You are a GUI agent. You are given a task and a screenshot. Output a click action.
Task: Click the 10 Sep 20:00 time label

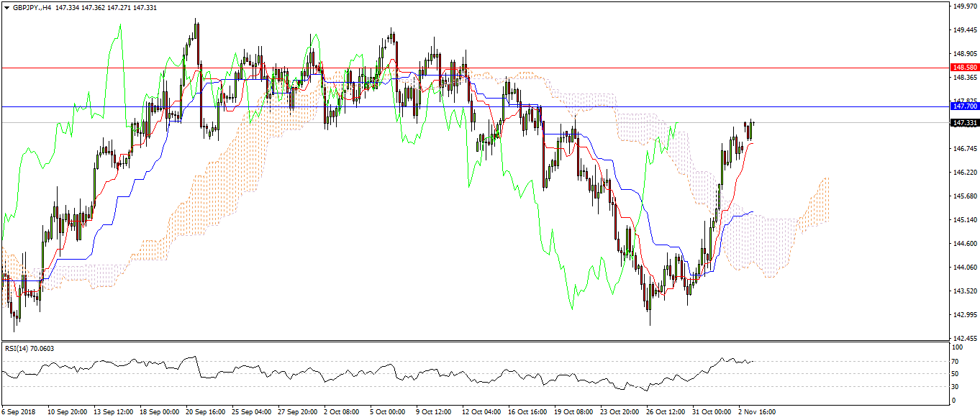[67, 413]
